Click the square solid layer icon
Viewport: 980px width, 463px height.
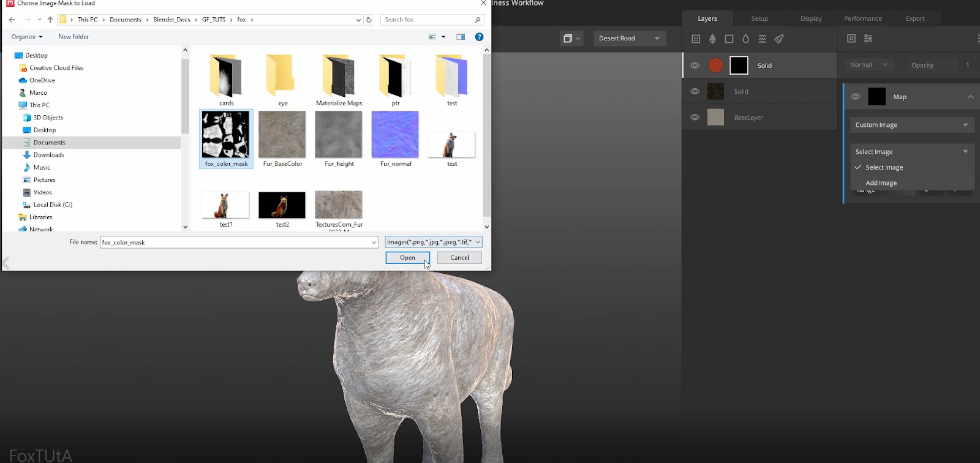pyautogui.click(x=729, y=39)
